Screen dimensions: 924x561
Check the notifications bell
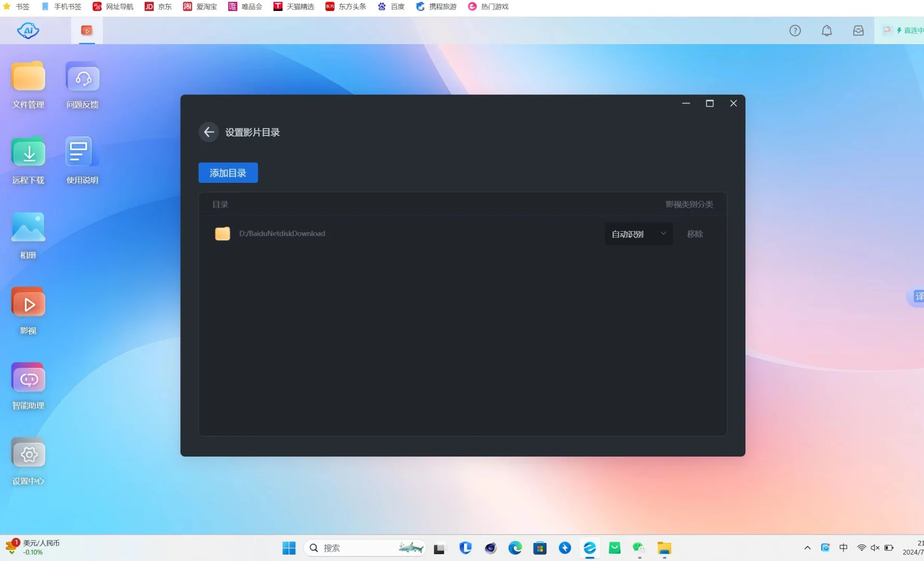(826, 30)
